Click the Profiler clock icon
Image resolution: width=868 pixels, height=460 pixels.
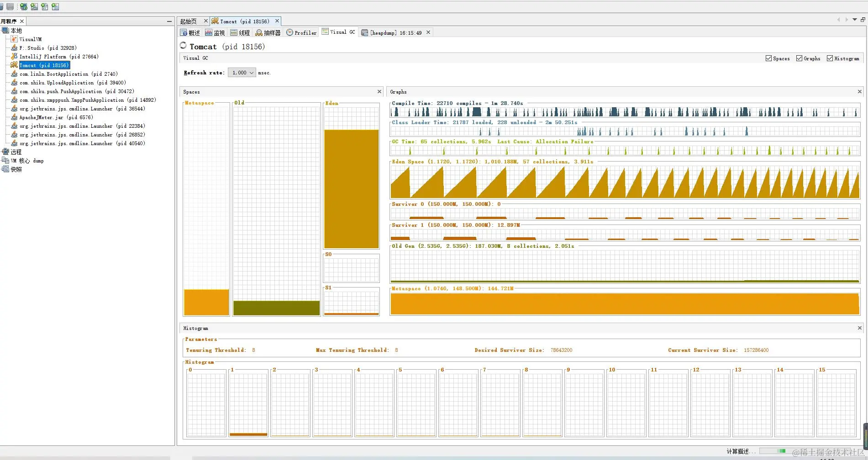coord(289,32)
